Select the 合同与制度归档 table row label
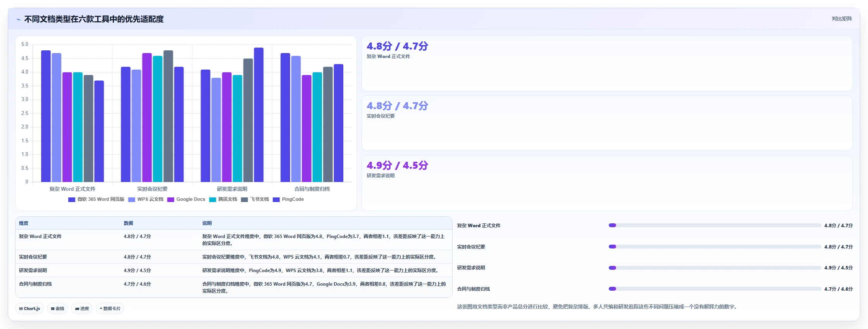The height and width of the screenshot is (329, 868). 35,284
